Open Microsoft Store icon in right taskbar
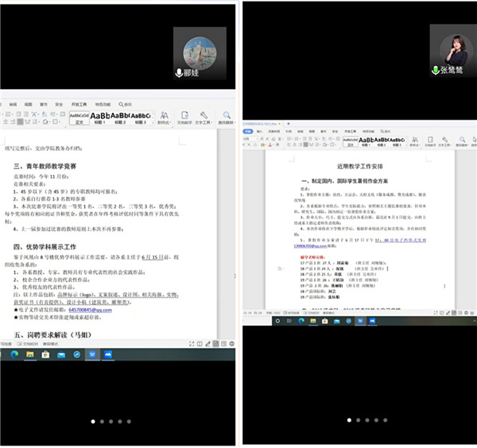This screenshot has height=448, width=477. 325,321
